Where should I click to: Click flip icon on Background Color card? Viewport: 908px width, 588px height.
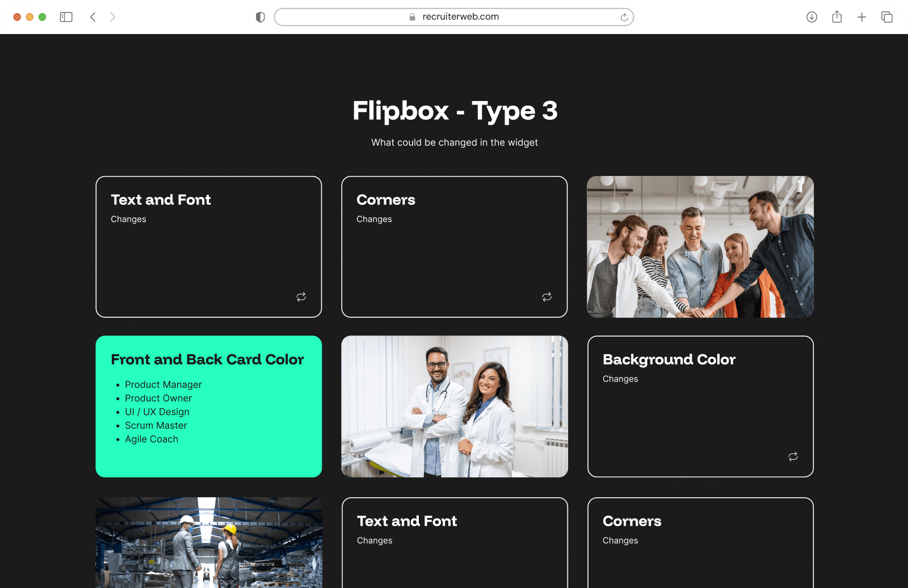pos(793,457)
